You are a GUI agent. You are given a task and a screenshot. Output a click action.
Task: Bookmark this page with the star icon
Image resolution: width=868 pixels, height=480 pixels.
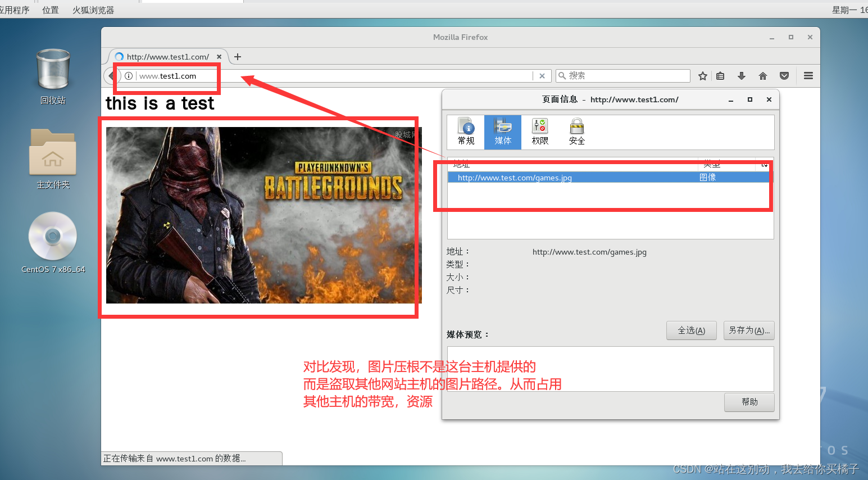click(702, 76)
